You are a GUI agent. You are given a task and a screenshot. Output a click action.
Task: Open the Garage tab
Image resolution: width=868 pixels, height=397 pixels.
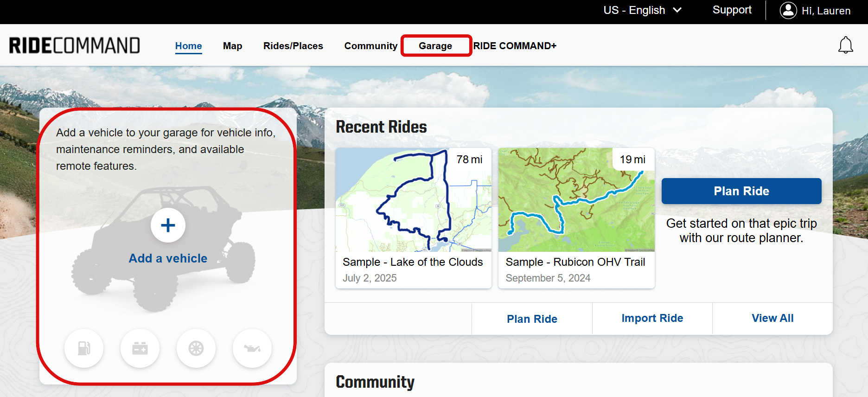(x=435, y=46)
